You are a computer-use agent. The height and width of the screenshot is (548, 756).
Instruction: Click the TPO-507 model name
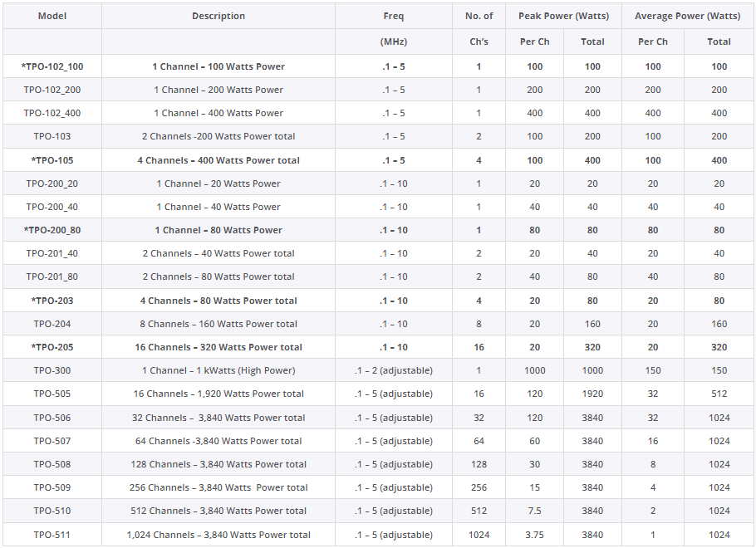coord(52,441)
